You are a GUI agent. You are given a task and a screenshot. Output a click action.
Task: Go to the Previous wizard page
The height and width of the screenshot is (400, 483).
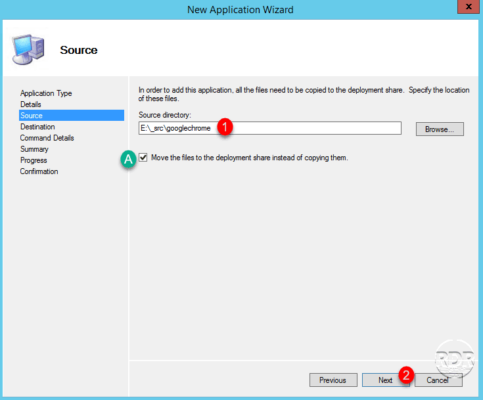point(333,380)
